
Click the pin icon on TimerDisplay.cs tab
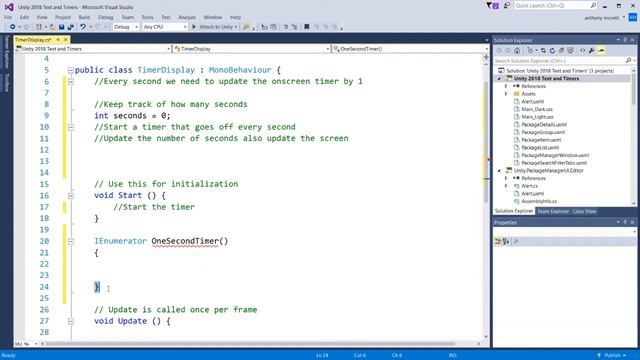[58, 40]
